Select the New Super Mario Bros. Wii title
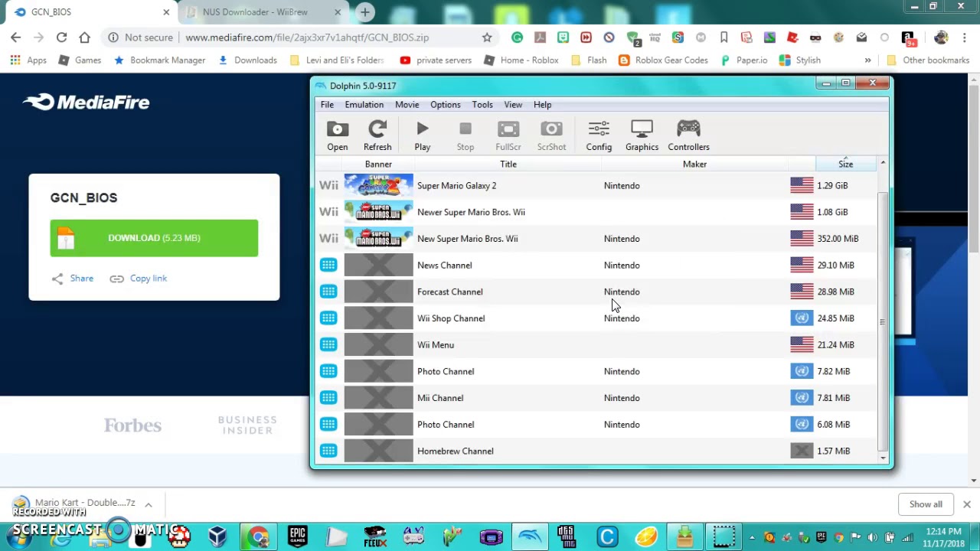This screenshot has height=551, width=980. pyautogui.click(x=467, y=239)
